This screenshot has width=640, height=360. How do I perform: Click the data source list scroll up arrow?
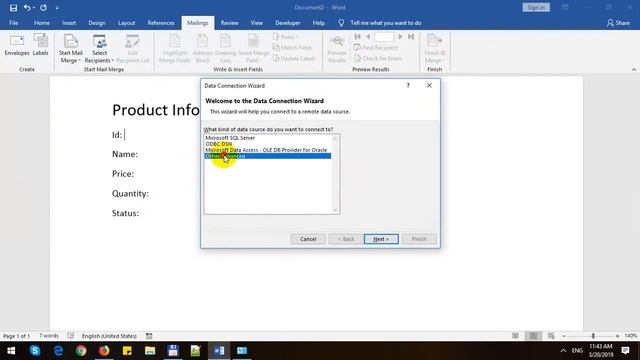coord(335,138)
